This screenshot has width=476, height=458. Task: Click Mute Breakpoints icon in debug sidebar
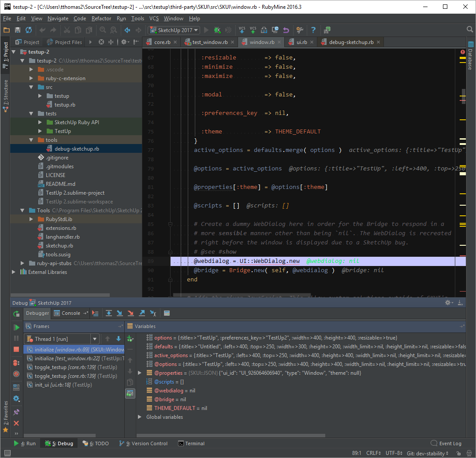pyautogui.click(x=16, y=374)
